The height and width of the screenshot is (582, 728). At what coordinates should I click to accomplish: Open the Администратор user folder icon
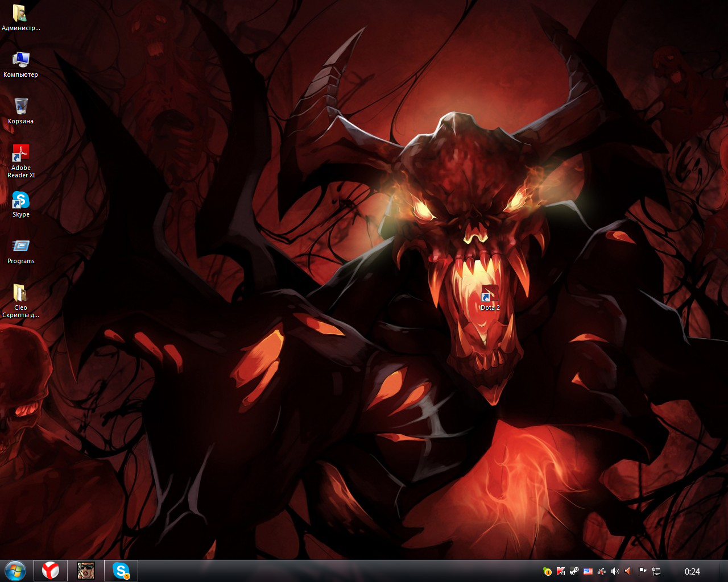[x=20, y=17]
